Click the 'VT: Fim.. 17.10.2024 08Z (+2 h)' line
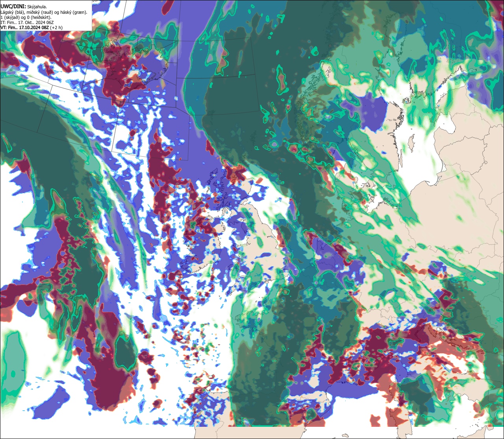The width and height of the screenshot is (504, 439). coord(31,28)
